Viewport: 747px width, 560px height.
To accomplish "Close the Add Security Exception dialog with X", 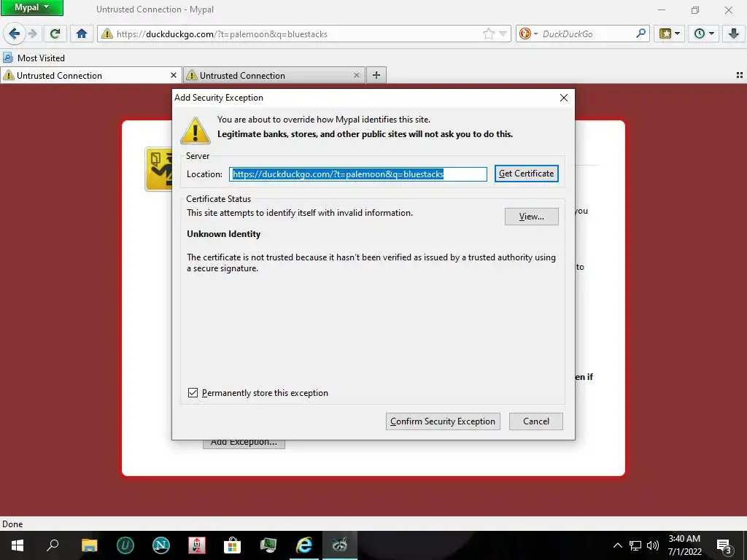I will coord(564,98).
